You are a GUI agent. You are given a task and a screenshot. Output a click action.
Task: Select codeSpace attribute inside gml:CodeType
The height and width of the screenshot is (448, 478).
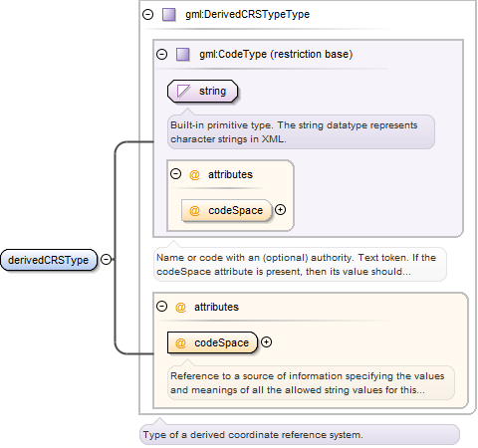tap(226, 210)
